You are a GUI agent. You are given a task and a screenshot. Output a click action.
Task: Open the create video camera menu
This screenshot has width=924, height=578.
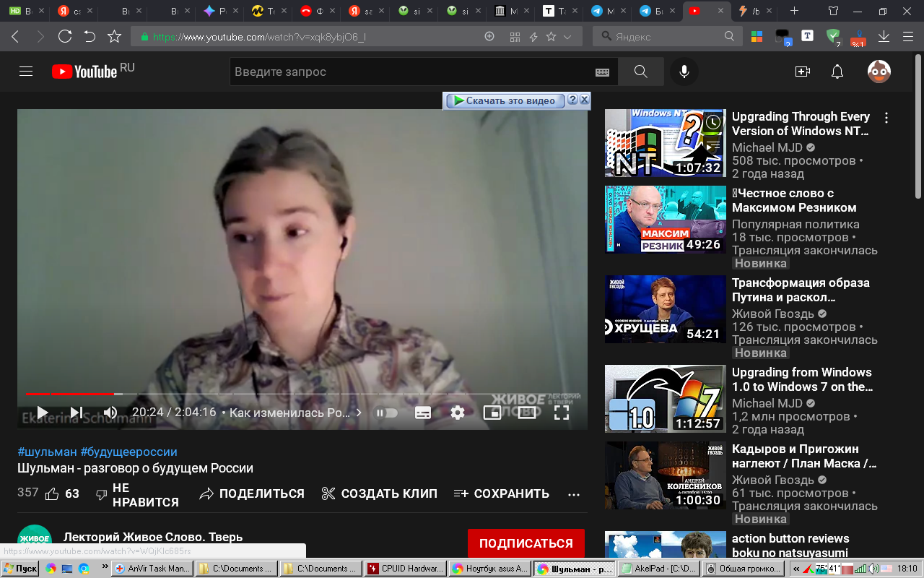(802, 72)
